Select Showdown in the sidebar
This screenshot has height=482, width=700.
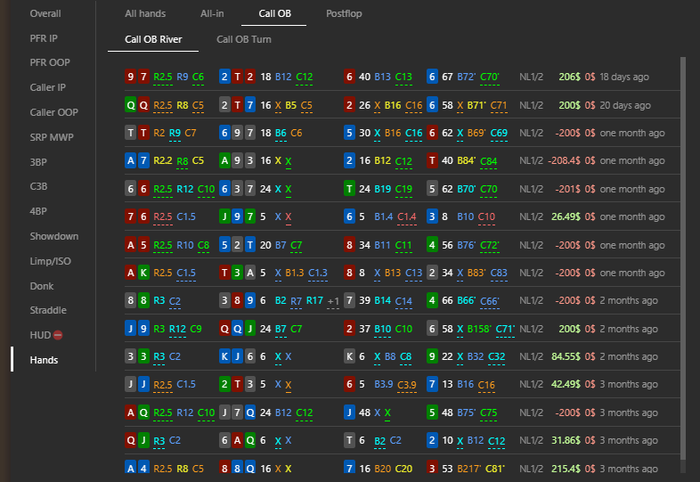click(54, 236)
